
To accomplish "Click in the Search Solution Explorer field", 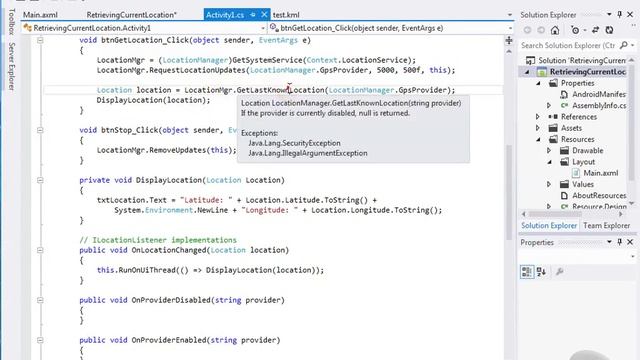I will 569,45.
